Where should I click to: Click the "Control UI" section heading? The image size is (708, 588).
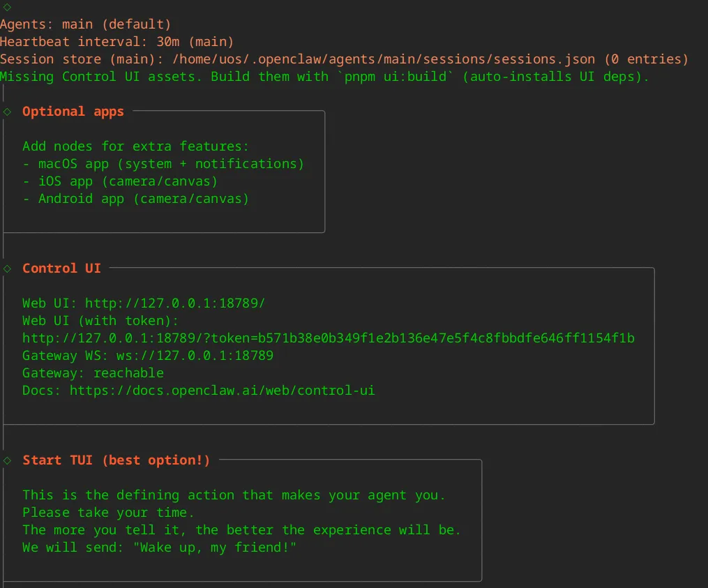[61, 269]
